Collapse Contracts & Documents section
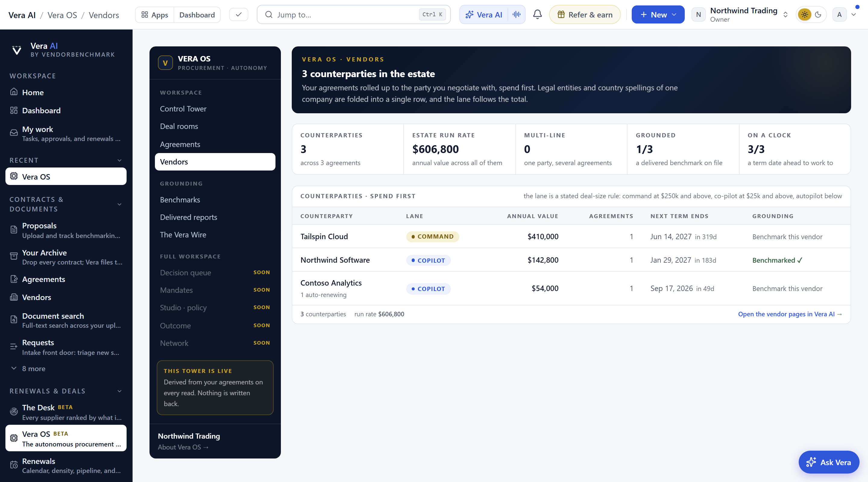This screenshot has width=868, height=482. pyautogui.click(x=119, y=205)
